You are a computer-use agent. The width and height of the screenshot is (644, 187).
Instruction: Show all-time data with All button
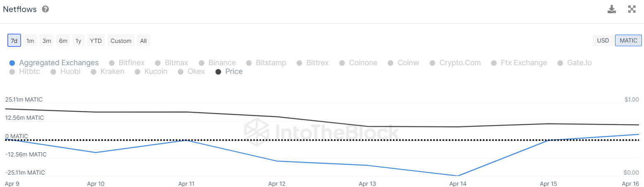pos(144,40)
